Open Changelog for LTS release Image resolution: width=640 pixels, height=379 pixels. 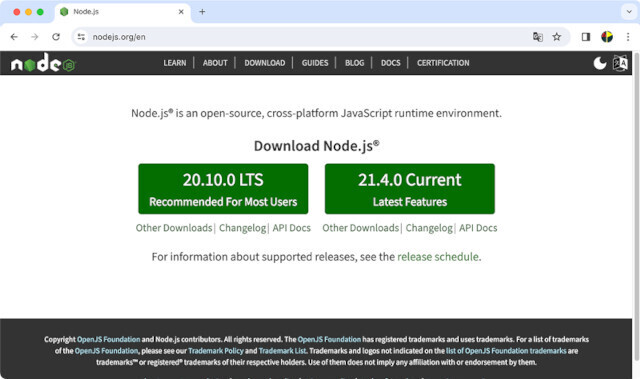tap(242, 228)
